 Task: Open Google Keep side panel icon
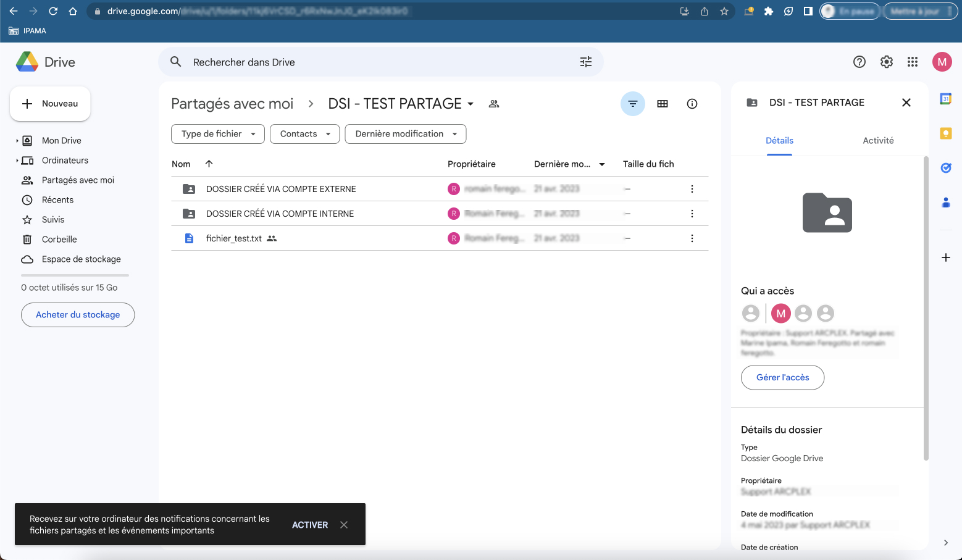click(946, 133)
